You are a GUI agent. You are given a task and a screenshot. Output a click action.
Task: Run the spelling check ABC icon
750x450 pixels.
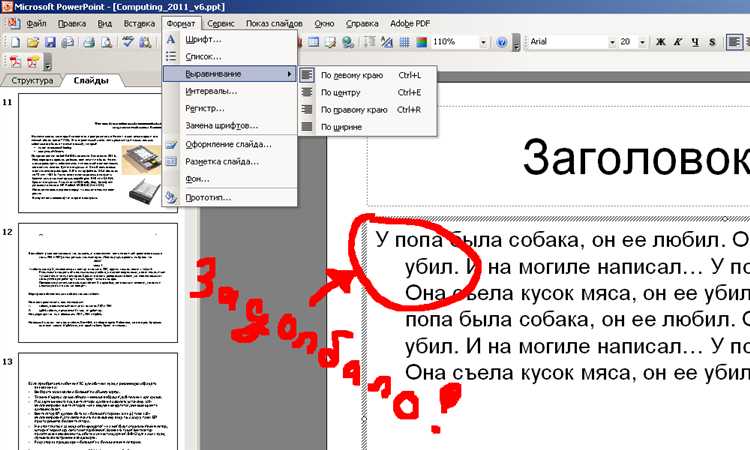point(127,42)
